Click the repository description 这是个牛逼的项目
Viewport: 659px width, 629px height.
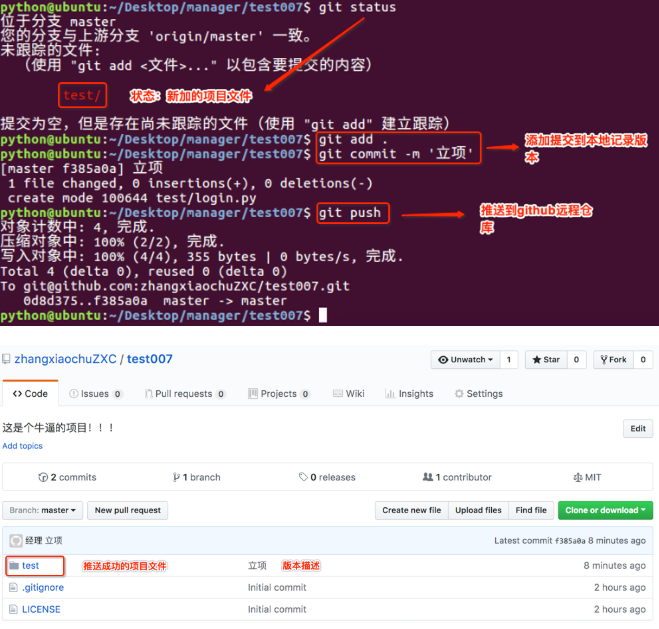click(58, 428)
